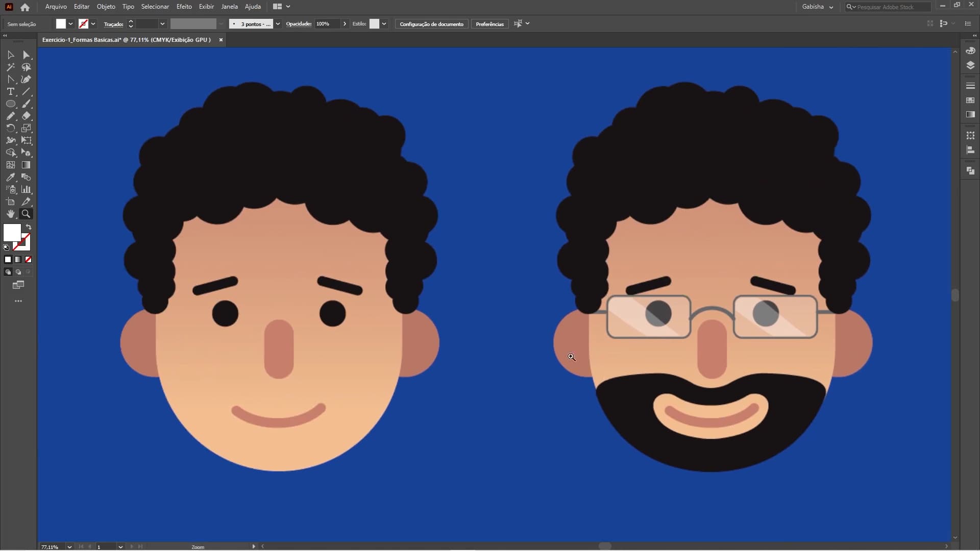Open the Layers panel icon
The image size is (980, 551).
(x=970, y=65)
